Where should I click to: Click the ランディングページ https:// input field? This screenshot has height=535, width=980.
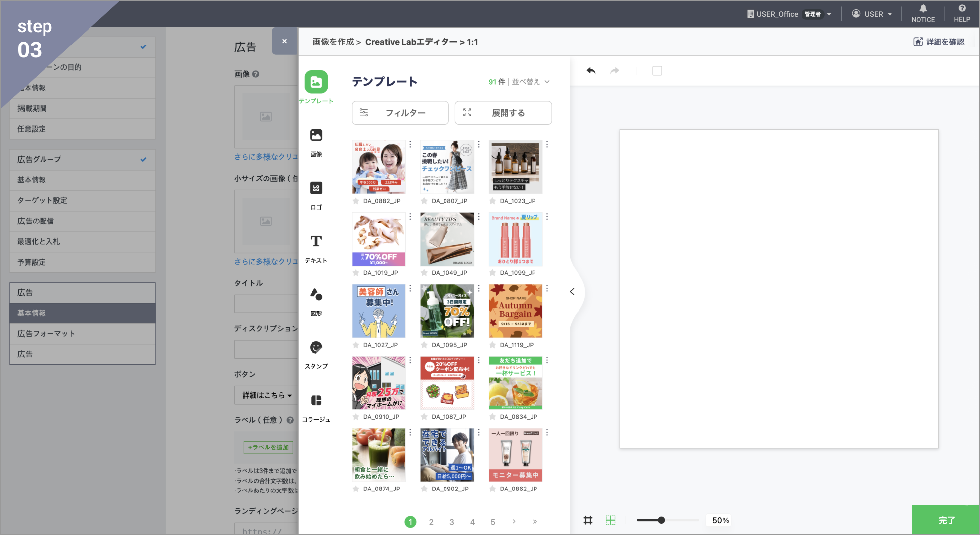[x=267, y=529]
